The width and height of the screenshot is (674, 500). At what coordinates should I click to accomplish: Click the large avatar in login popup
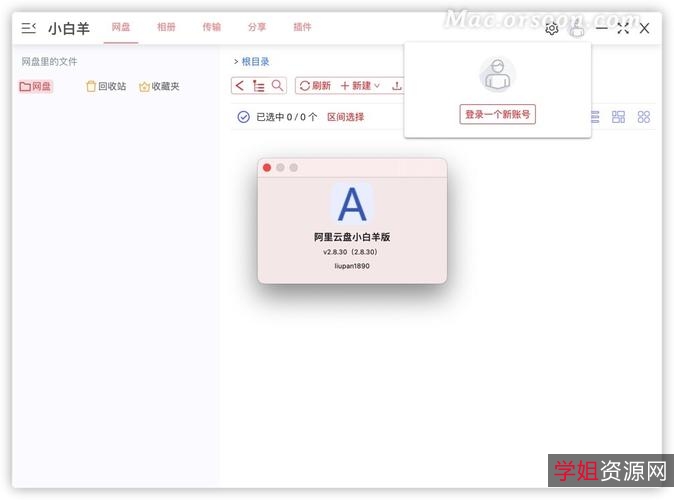click(x=497, y=74)
